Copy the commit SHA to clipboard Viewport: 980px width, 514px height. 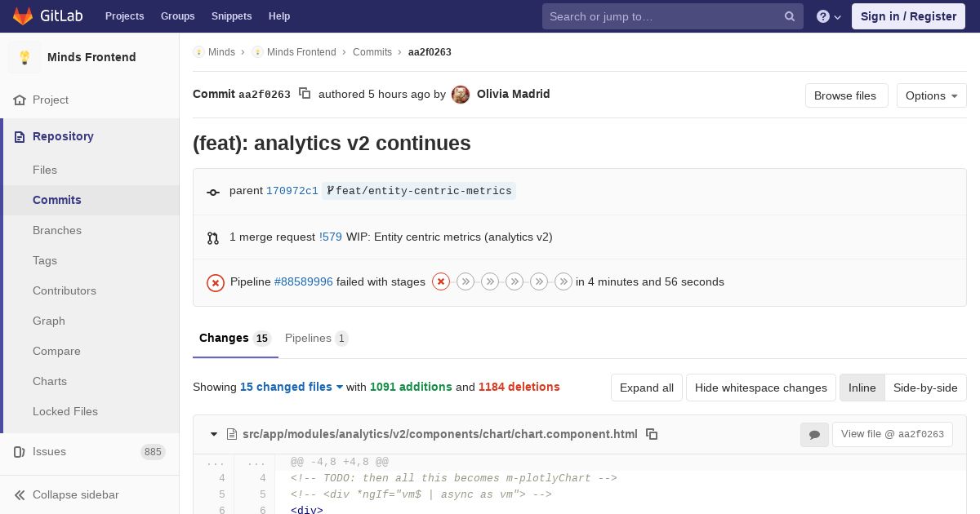pos(305,94)
